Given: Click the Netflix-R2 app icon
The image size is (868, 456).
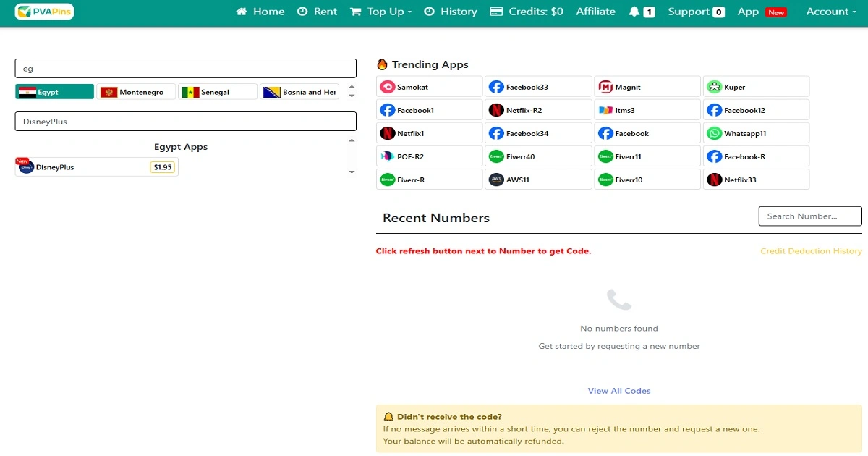Looking at the screenshot, I should [496, 110].
